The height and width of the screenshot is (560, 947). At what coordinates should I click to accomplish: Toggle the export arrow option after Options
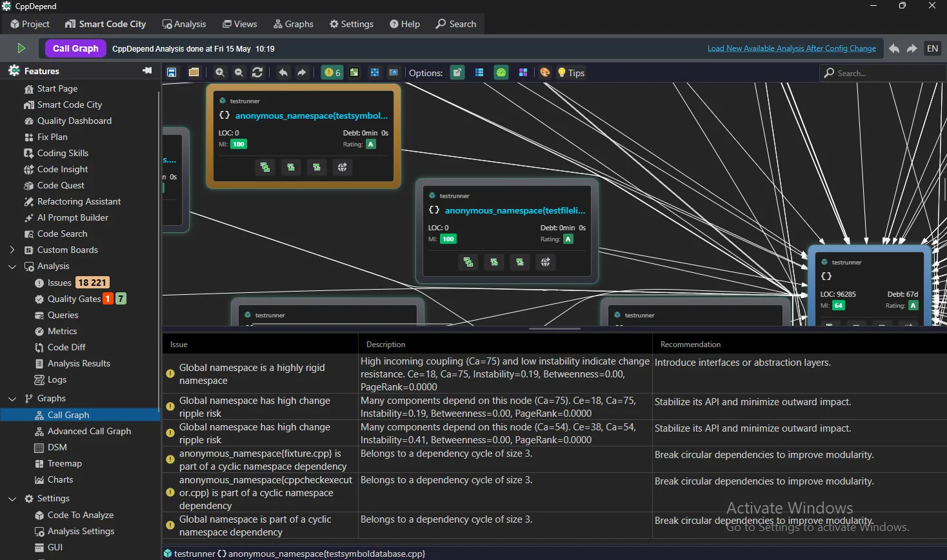click(x=457, y=72)
